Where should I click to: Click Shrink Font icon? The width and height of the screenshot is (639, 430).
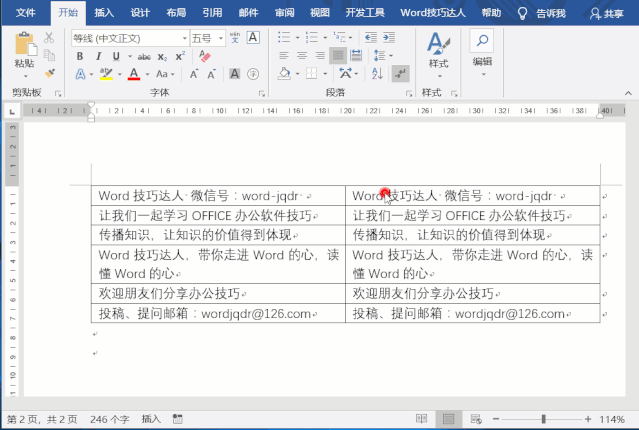[211, 74]
